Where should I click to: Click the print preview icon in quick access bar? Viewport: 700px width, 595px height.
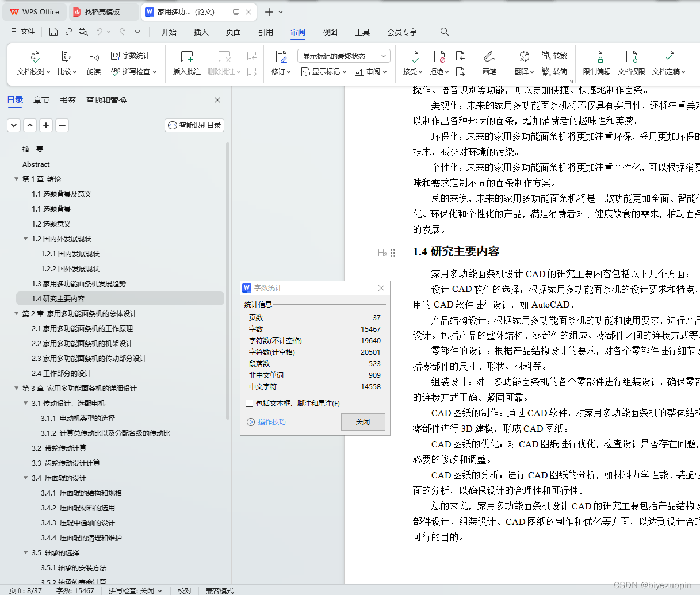click(83, 32)
